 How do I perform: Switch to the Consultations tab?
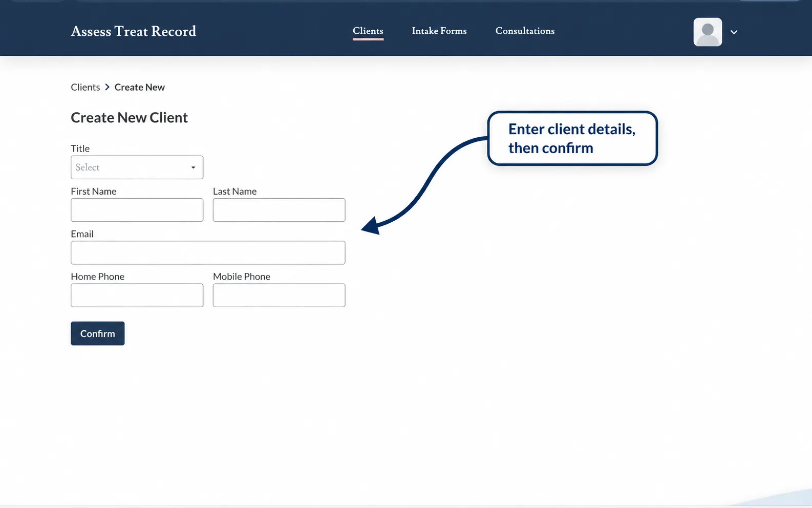[x=525, y=31]
